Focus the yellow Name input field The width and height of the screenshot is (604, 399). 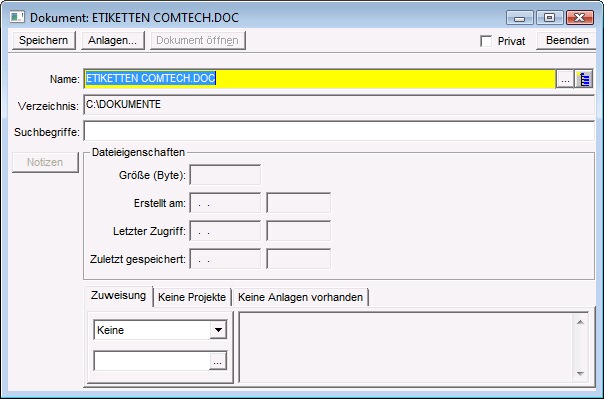320,79
